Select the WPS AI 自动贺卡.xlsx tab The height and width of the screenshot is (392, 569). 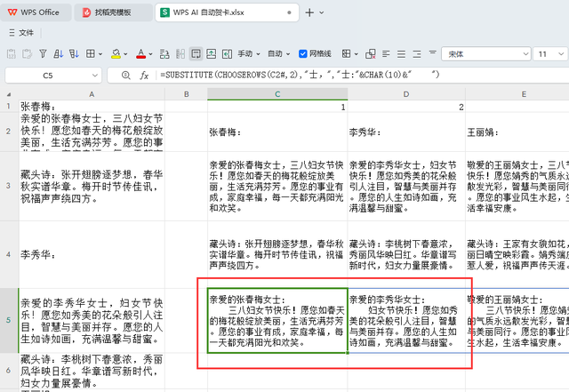(227, 12)
